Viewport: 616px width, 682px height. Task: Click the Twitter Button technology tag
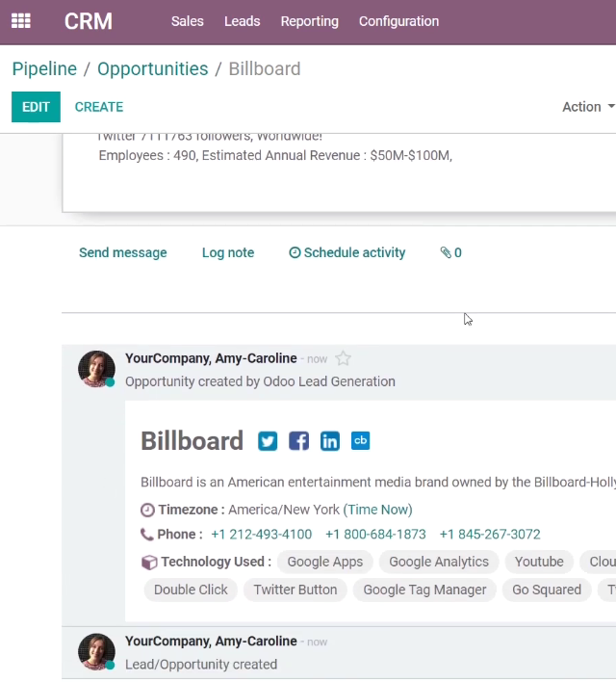click(295, 590)
